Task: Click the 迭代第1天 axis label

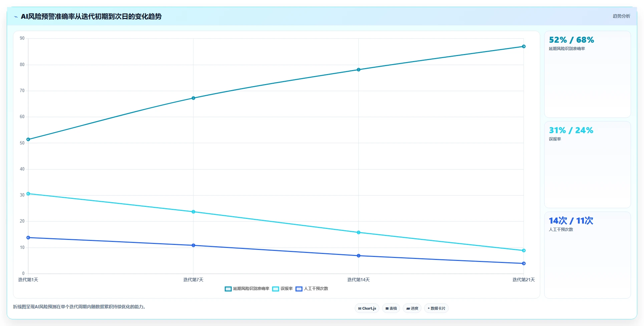Action: (28, 280)
